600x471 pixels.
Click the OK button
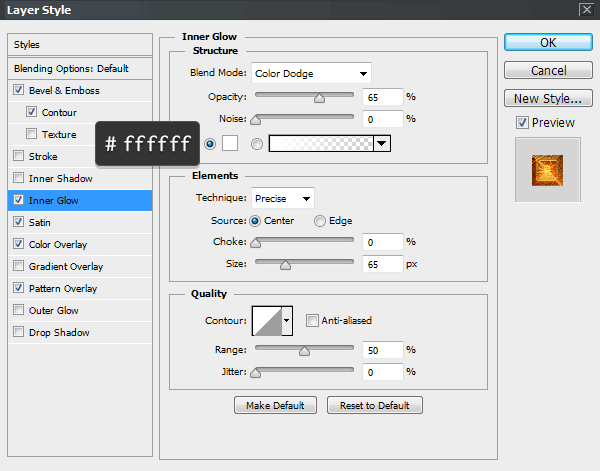click(x=547, y=43)
